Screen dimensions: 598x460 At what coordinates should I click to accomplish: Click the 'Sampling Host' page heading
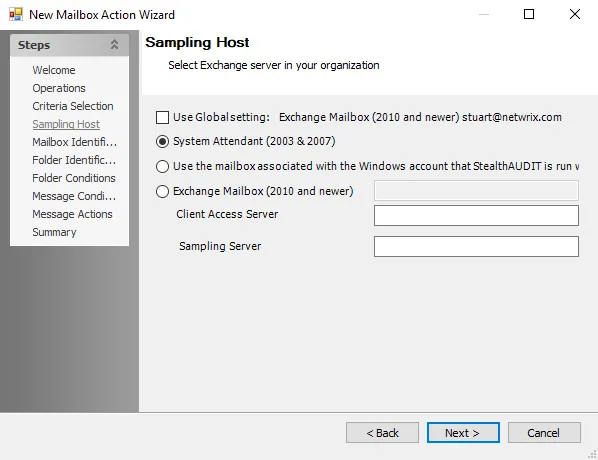pyautogui.click(x=197, y=42)
